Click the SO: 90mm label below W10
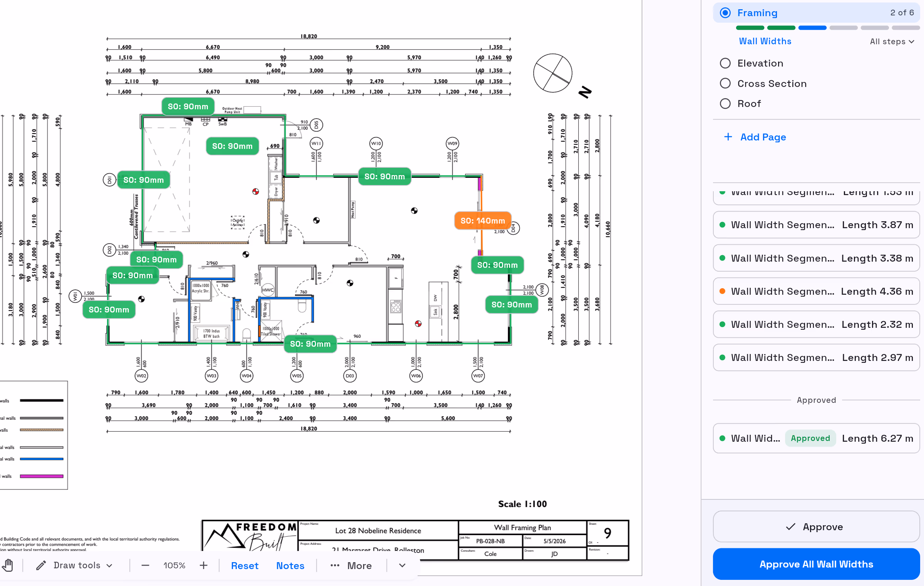 coord(385,176)
